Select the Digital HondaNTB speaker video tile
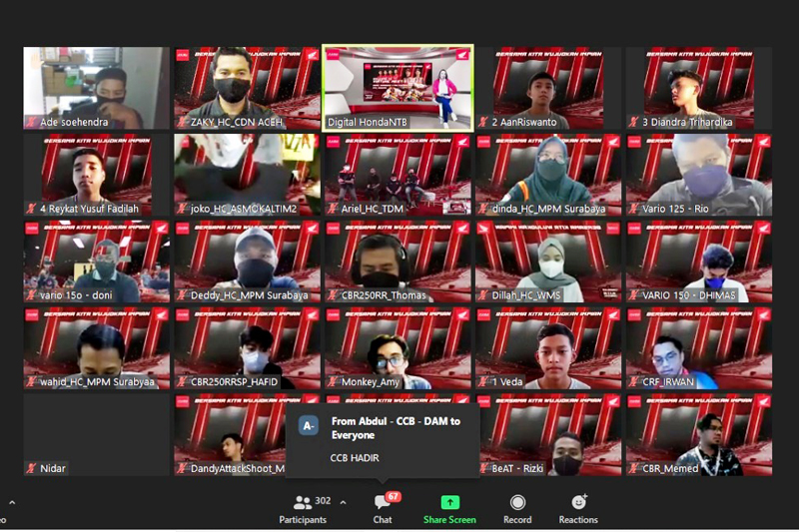Screen dimensions: 799x532 [398, 88]
